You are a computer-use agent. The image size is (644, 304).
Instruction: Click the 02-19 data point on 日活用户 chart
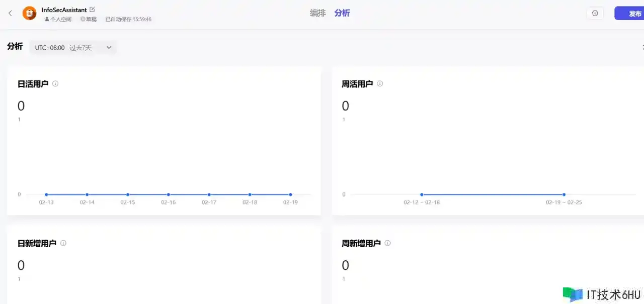click(290, 194)
